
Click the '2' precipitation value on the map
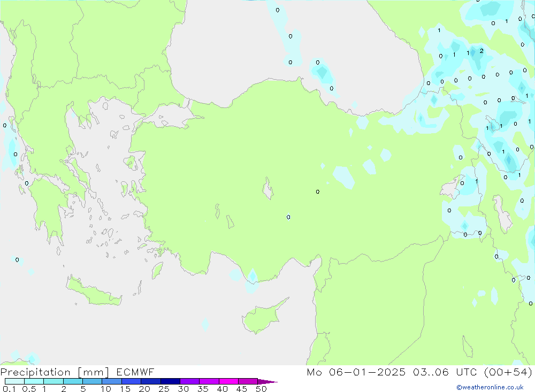pos(481,51)
